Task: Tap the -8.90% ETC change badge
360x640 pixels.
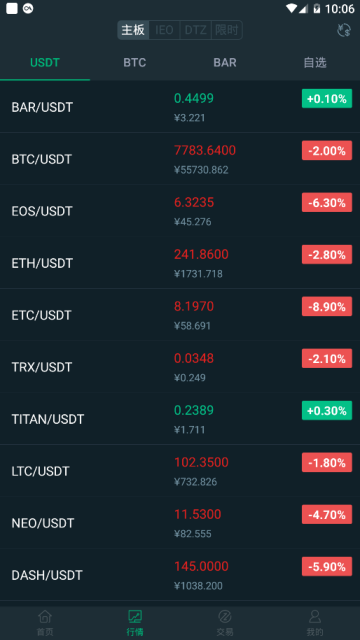Action: [327, 306]
